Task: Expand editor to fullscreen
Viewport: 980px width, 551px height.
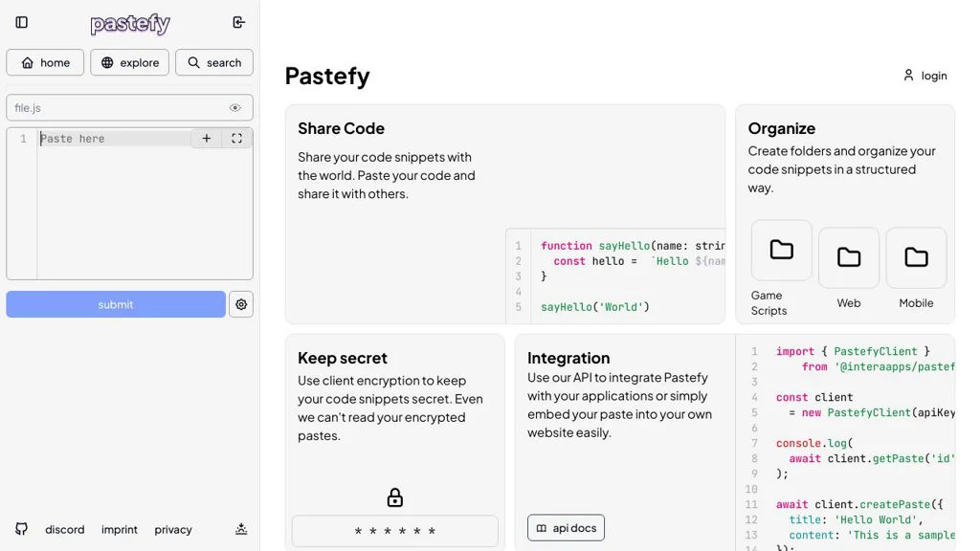Action: [x=236, y=139]
